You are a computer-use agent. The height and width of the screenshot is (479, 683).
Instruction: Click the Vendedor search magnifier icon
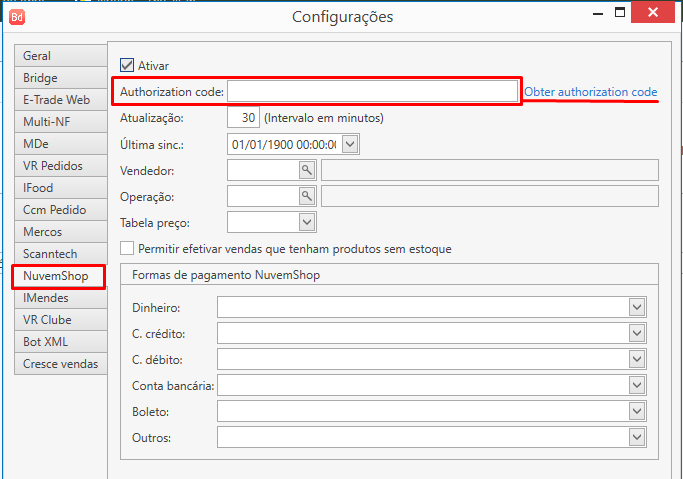(x=307, y=170)
